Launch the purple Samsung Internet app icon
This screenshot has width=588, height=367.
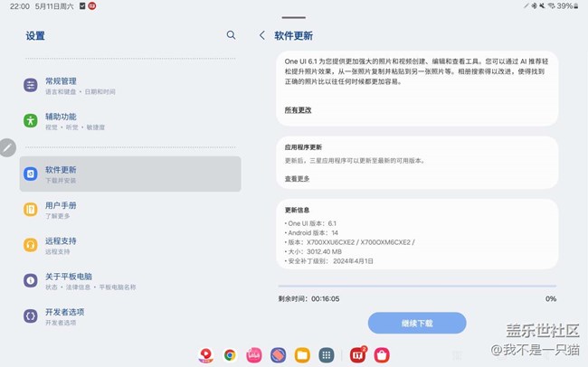279,355
